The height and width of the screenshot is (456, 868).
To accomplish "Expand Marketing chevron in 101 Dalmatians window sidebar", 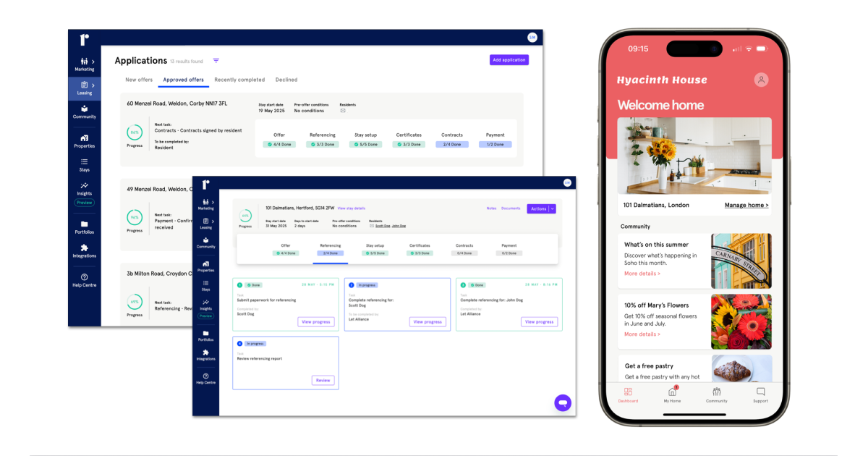I will pos(213,202).
